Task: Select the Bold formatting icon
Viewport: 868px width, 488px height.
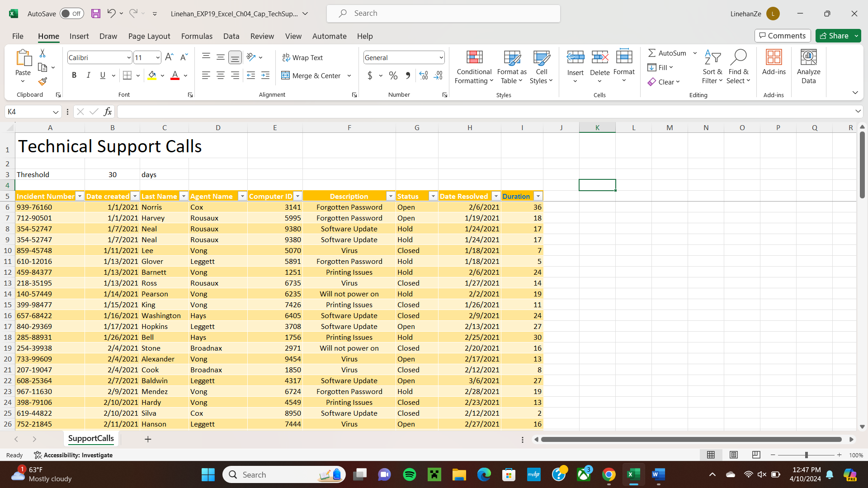Action: pyautogui.click(x=75, y=75)
